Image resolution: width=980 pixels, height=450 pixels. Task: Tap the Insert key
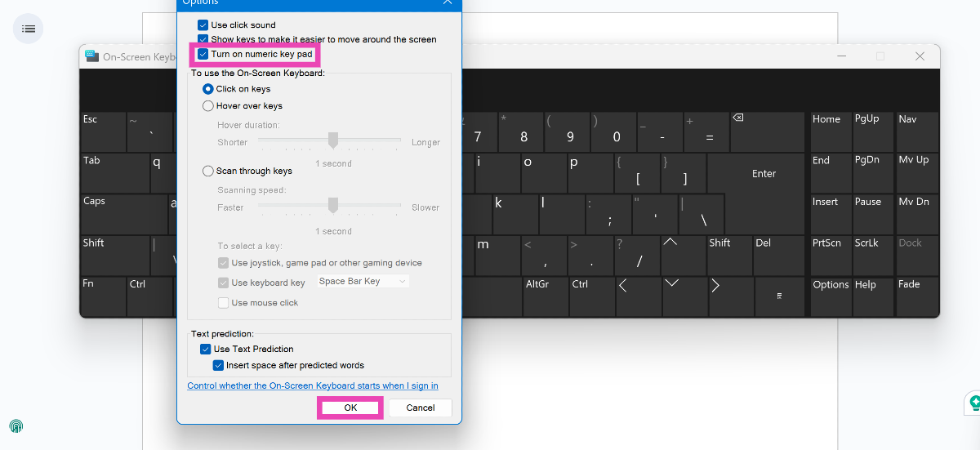coord(829,214)
